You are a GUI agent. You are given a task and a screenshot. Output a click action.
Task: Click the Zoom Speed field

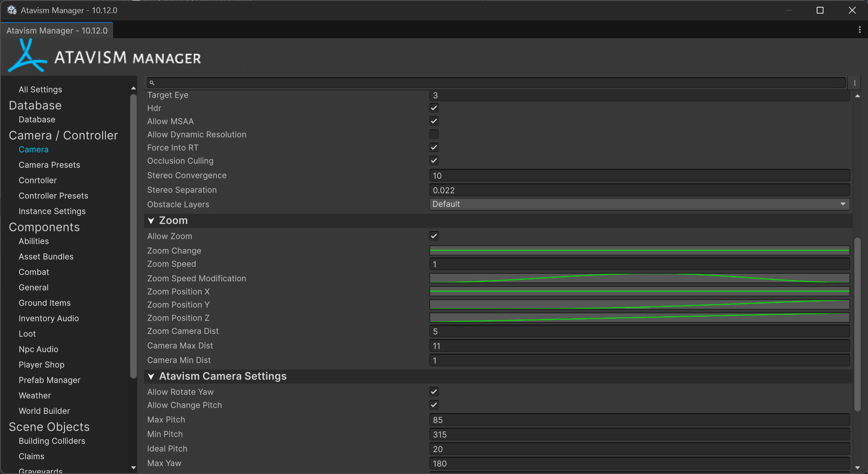(x=640, y=264)
